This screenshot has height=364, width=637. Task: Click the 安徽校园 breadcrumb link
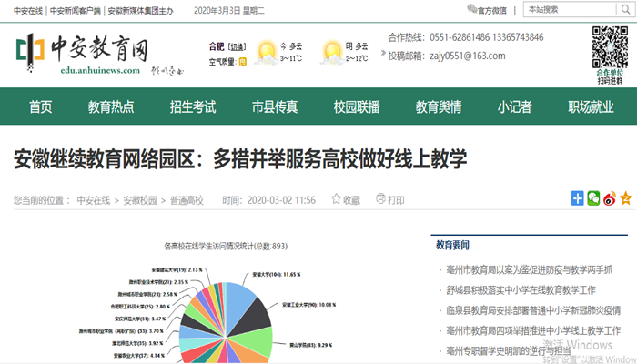(140, 200)
